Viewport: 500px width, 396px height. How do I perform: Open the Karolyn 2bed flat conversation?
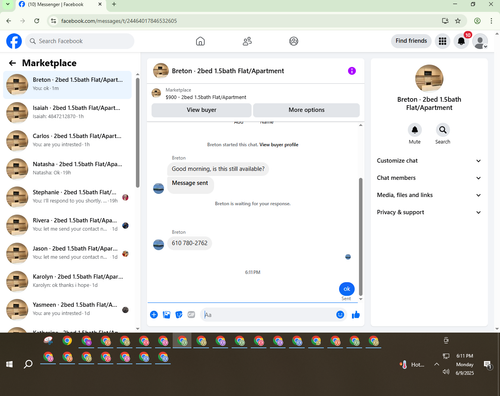67,281
